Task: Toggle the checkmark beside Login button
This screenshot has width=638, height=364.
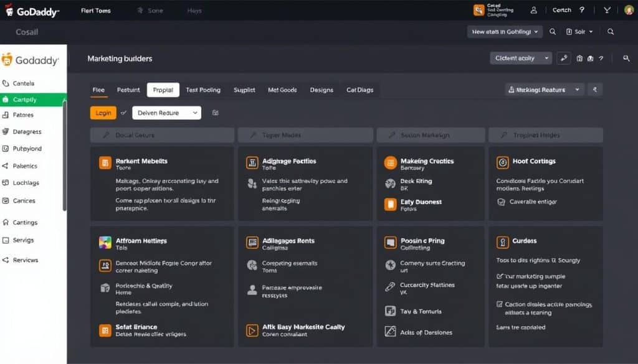Action: pyautogui.click(x=124, y=113)
